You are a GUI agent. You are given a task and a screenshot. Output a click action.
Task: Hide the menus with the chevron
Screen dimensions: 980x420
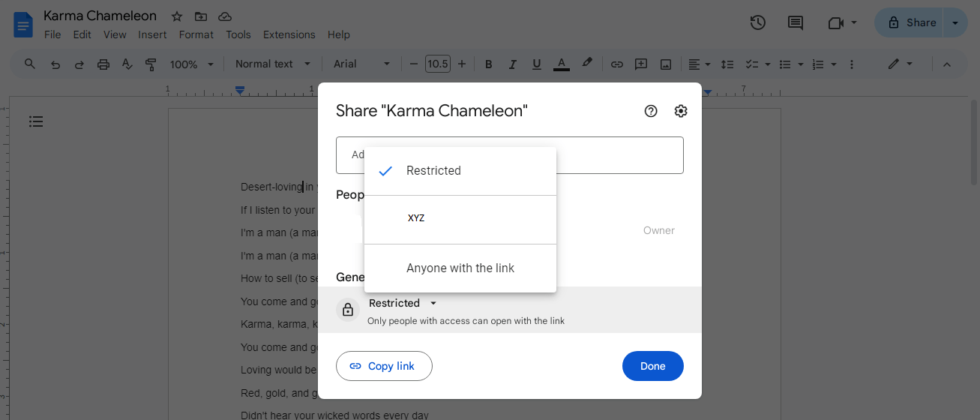coord(946,64)
